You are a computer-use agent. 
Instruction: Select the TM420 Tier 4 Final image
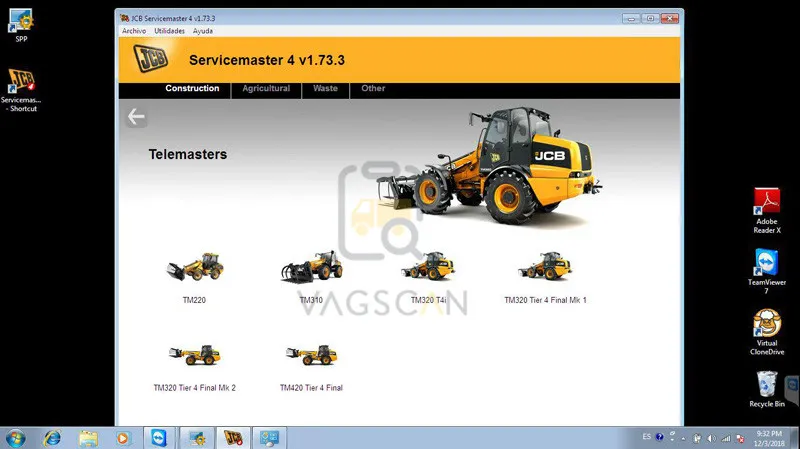(x=311, y=355)
